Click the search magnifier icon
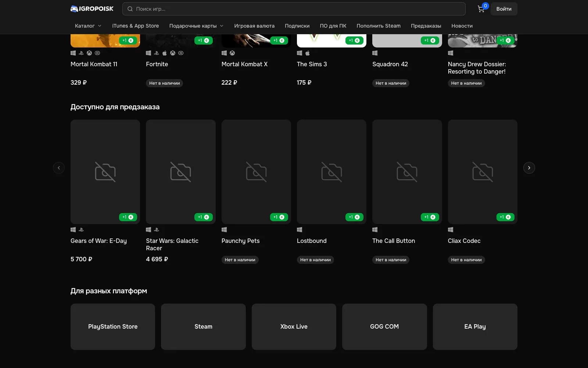 (130, 9)
